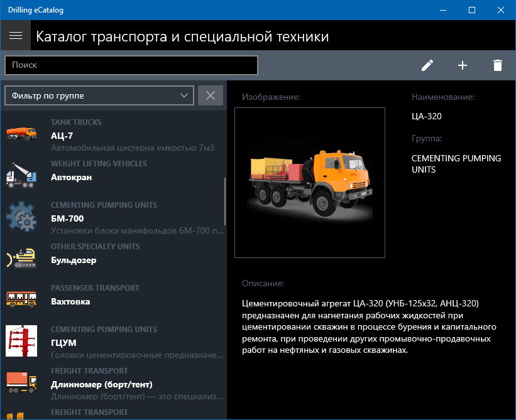Click the bulldozer icon for Бульдозер

click(x=21, y=258)
